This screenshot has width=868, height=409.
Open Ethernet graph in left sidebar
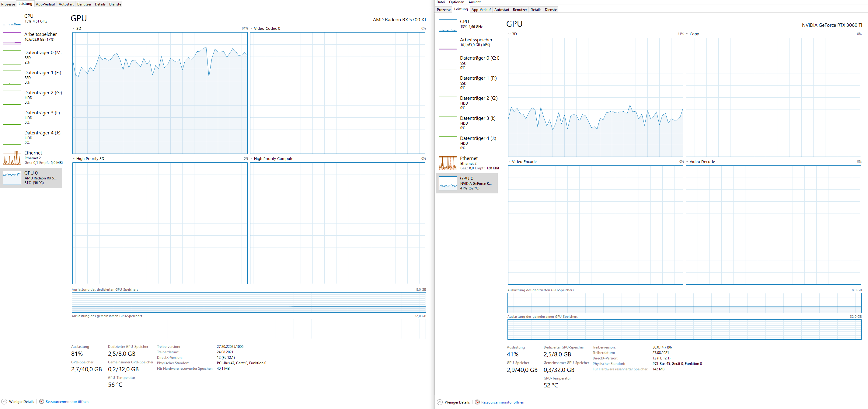[12, 158]
